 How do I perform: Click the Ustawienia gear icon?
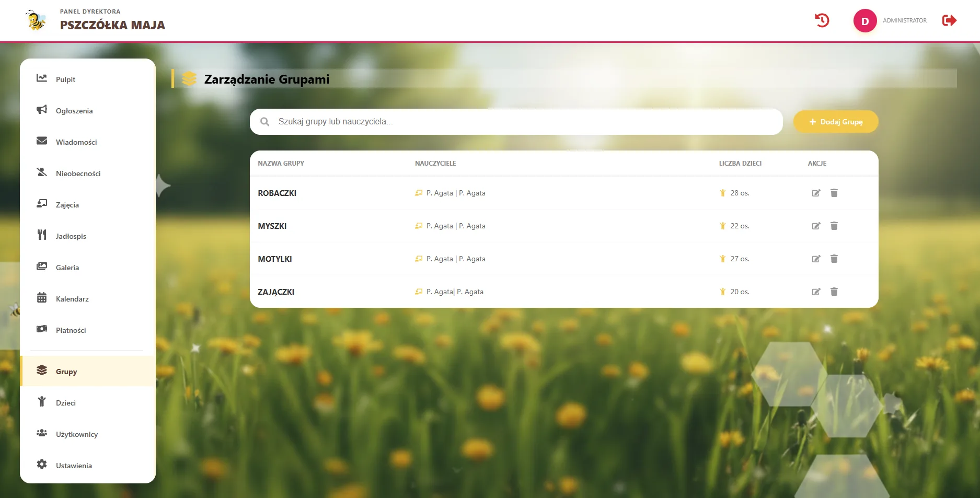(x=42, y=465)
